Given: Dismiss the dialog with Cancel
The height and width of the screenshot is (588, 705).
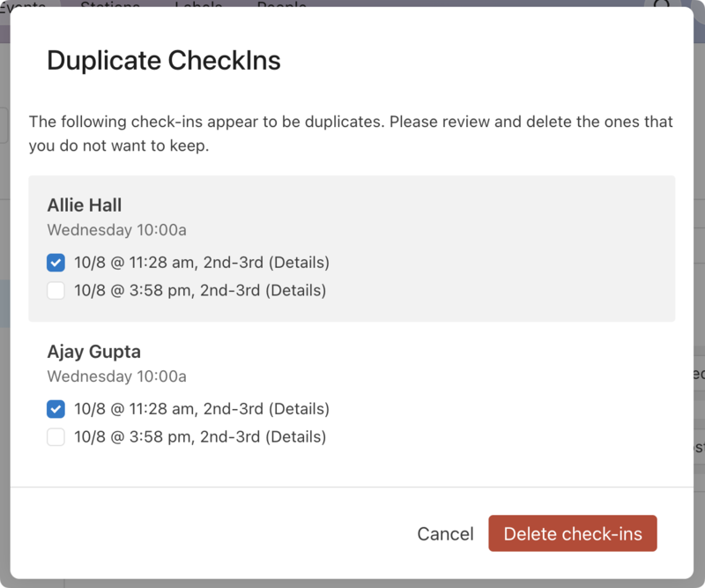Looking at the screenshot, I should [445, 533].
